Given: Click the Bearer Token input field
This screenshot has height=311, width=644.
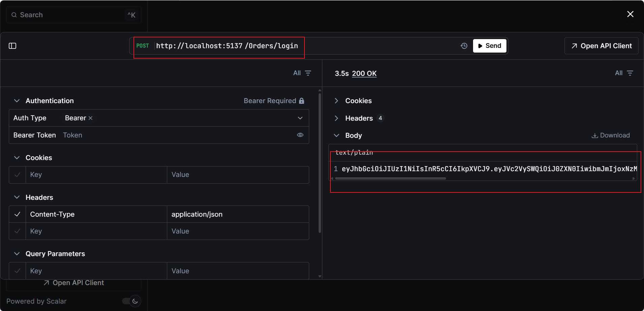Looking at the screenshot, I should [x=175, y=135].
